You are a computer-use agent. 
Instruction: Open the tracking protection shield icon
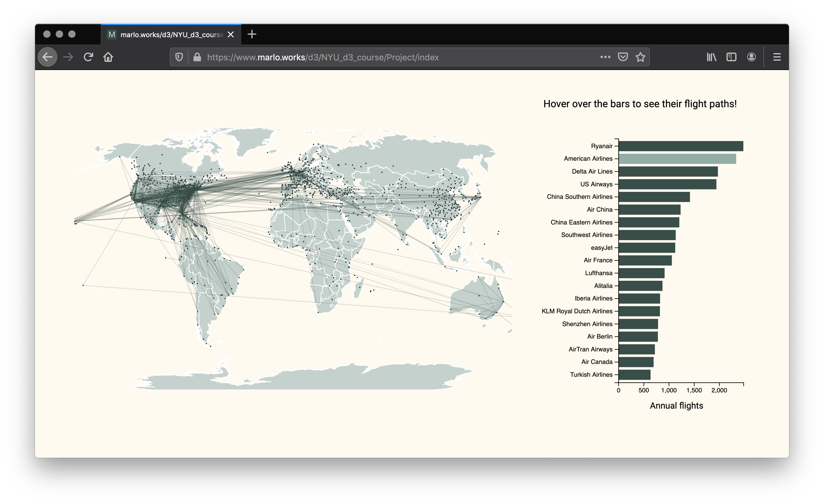(179, 57)
